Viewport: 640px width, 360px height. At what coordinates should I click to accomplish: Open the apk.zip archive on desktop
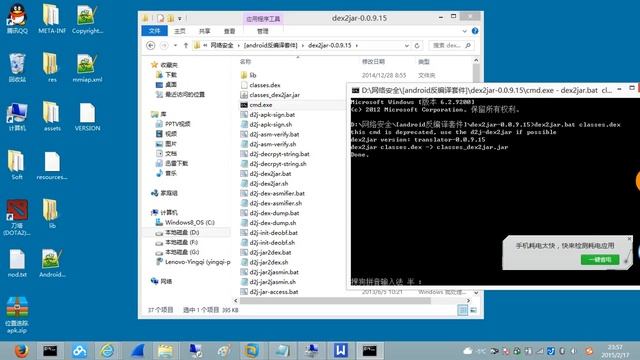[x=17, y=315]
